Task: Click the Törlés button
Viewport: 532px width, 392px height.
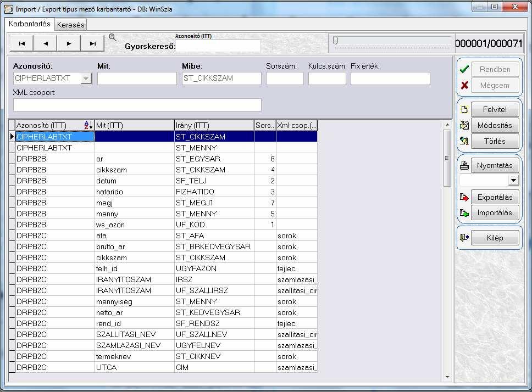Action: click(x=495, y=141)
